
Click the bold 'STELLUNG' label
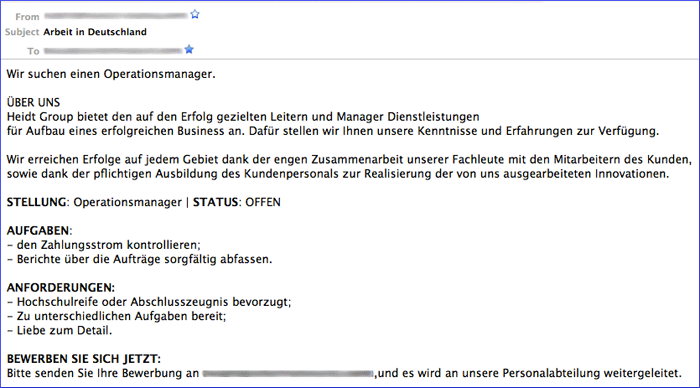(37, 202)
